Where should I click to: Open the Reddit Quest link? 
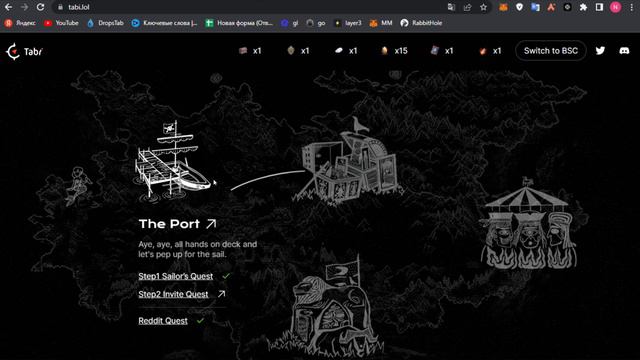tap(163, 321)
